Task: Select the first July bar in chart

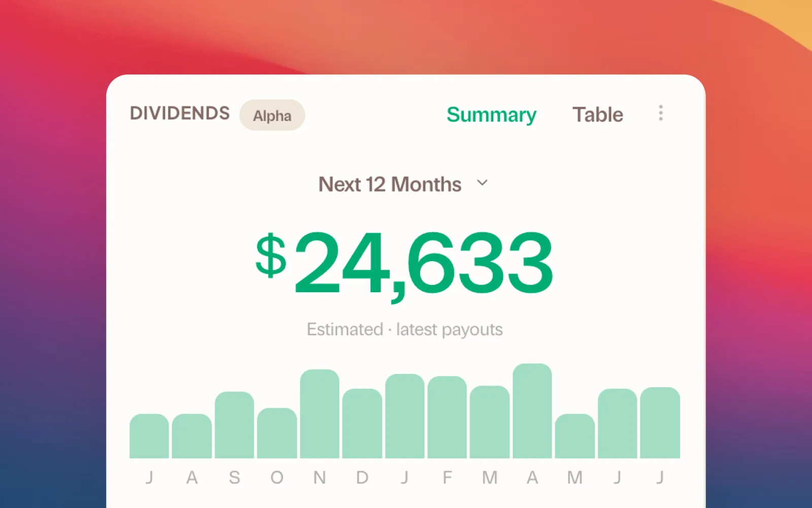Action: coord(149,436)
